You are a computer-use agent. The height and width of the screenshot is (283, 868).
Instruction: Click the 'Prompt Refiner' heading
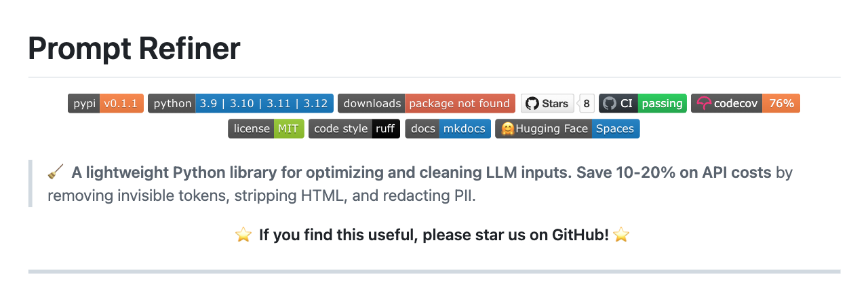pyautogui.click(x=134, y=49)
